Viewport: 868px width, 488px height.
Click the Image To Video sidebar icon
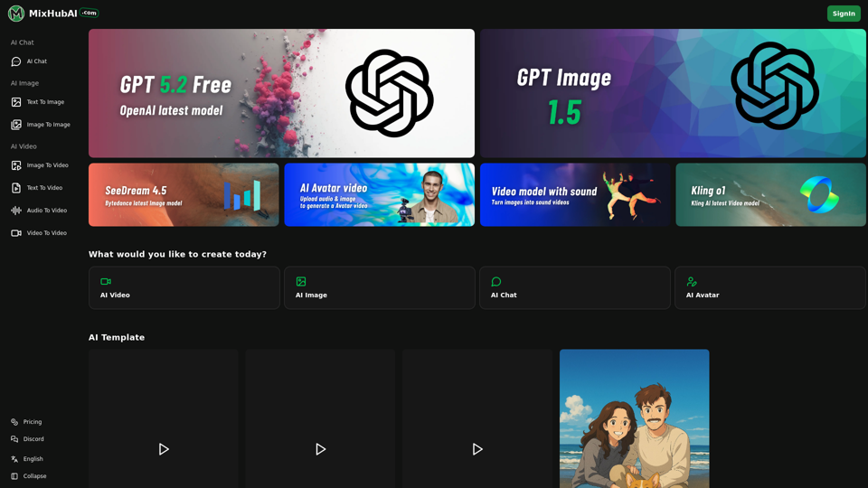16,165
